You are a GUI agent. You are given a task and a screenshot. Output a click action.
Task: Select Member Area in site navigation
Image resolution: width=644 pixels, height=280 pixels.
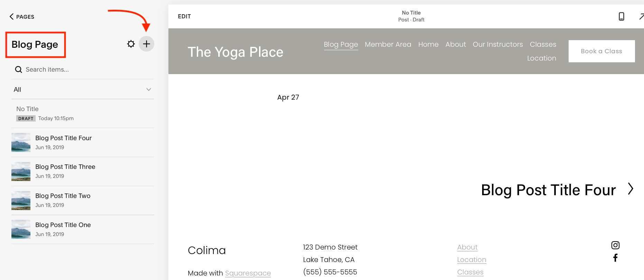tap(388, 44)
